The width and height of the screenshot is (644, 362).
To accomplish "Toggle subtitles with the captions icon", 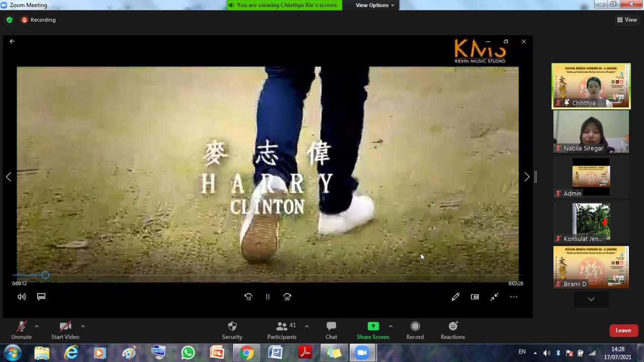I will (41, 297).
